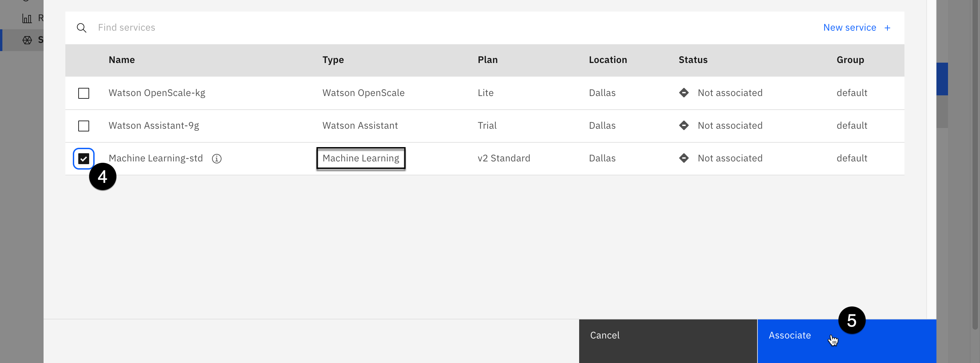Click the status diamond icon in Watson OpenScale-kg row
The width and height of the screenshot is (980, 363).
click(x=684, y=93)
